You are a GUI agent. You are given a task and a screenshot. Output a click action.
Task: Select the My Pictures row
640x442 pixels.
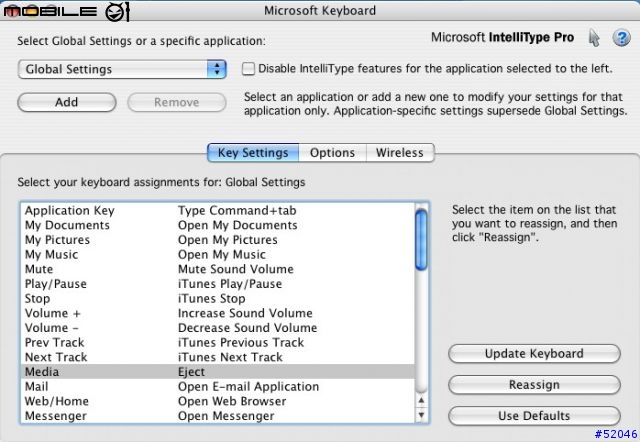[218, 240]
